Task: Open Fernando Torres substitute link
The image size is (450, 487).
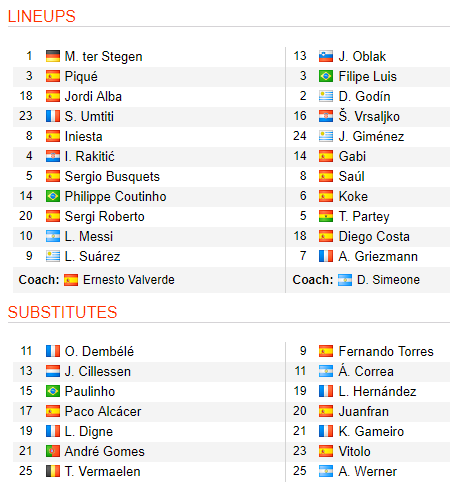Action: (x=386, y=351)
